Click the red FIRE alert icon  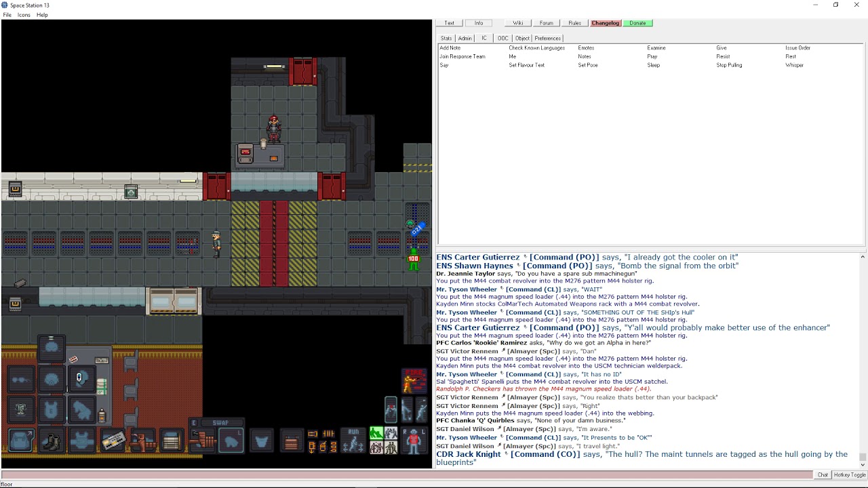[414, 380]
